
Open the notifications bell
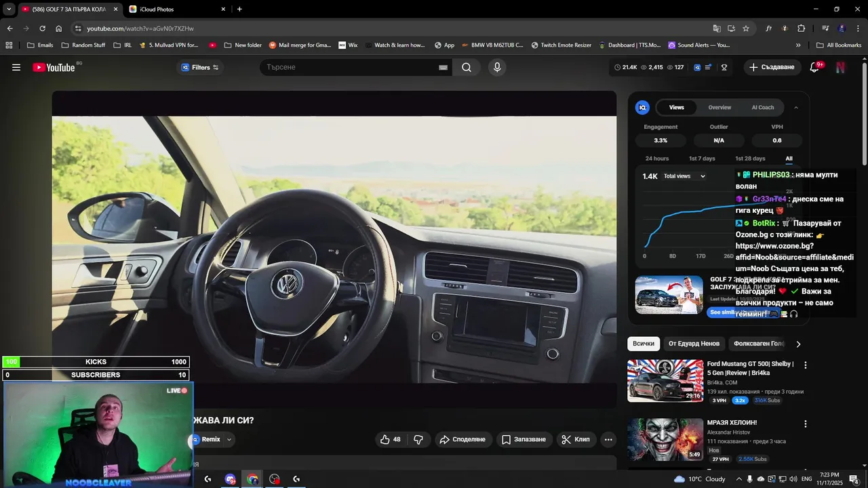pyautogui.click(x=815, y=67)
